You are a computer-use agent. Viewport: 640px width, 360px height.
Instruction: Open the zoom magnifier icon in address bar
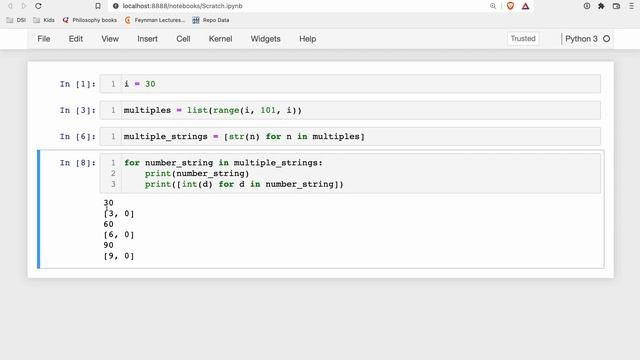(493, 6)
